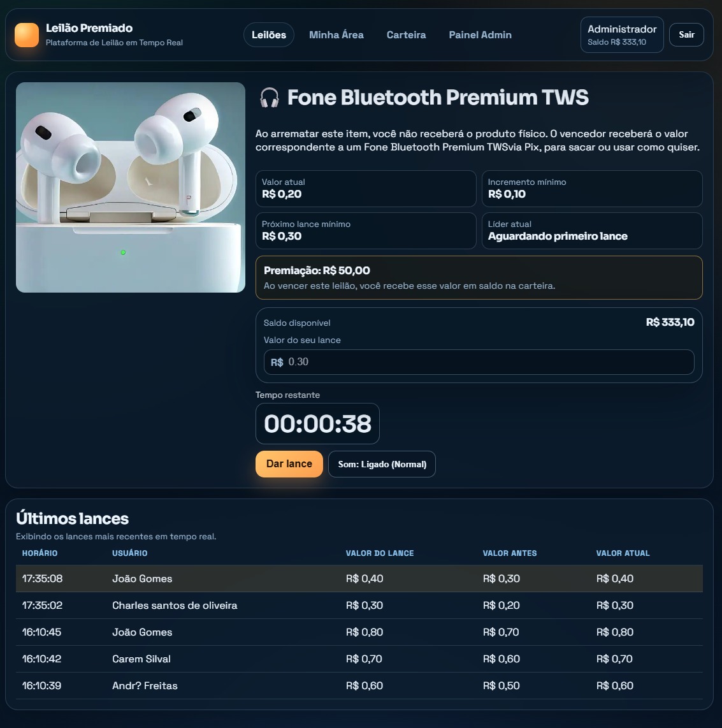Screen dimensions: 722x728
Task: Click the Leilão Premiado logo icon
Action: 27,34
